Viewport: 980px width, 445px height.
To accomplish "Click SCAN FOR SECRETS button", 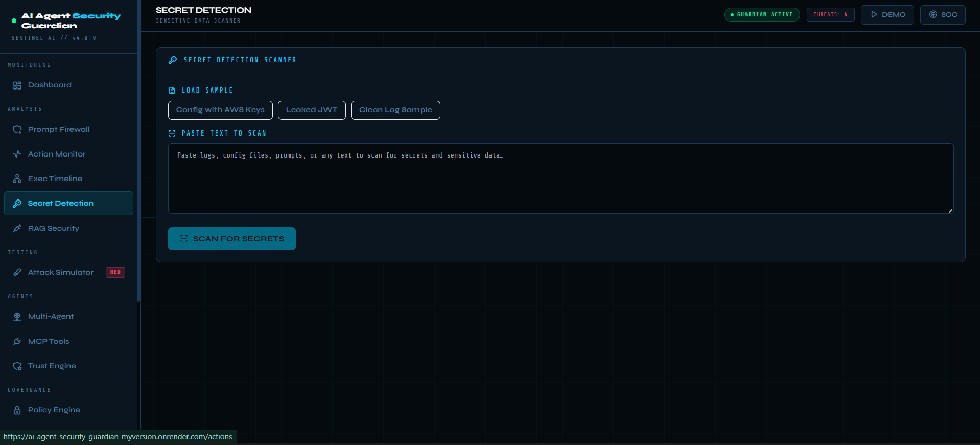I will [x=232, y=239].
